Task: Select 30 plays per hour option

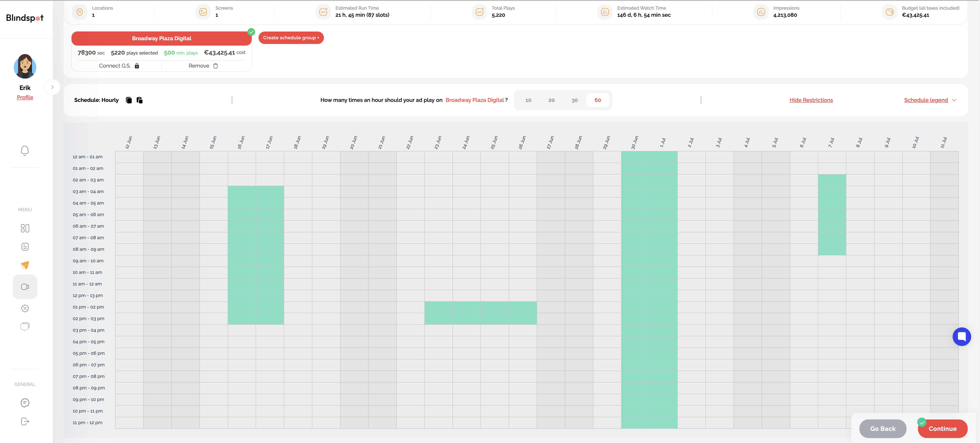Action: click(575, 100)
